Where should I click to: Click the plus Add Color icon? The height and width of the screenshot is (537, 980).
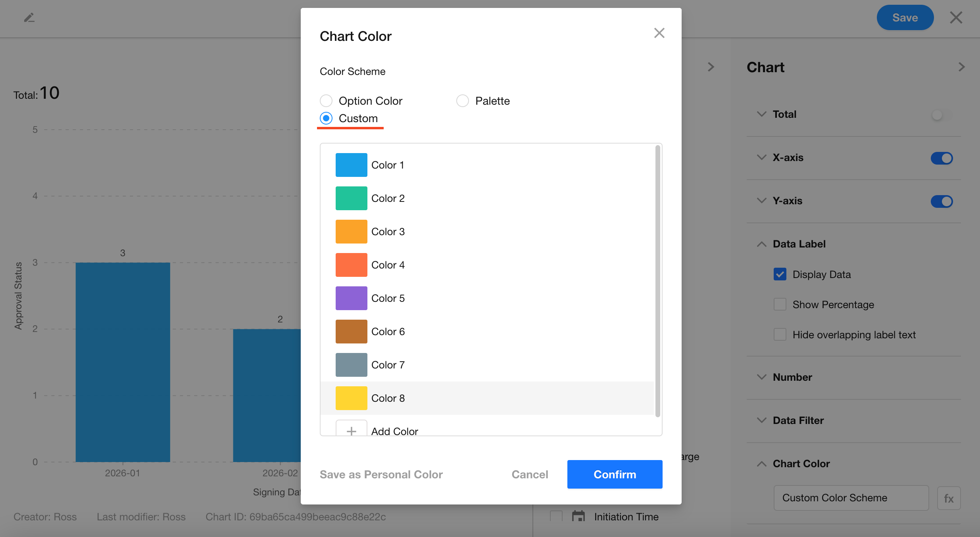click(351, 430)
